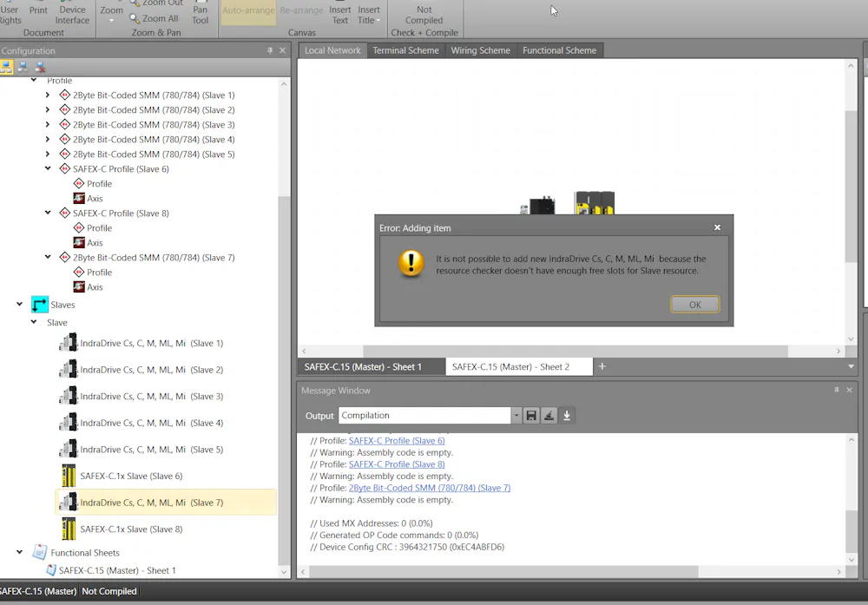Click the network delete icon with red X
This screenshot has height=605, width=868.
pyautogui.click(x=40, y=68)
